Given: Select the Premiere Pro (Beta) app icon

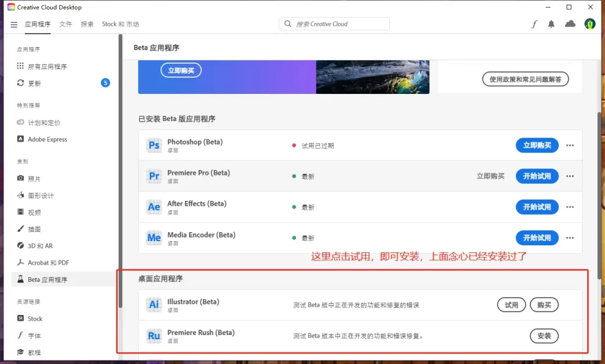Looking at the screenshot, I should coord(154,175).
